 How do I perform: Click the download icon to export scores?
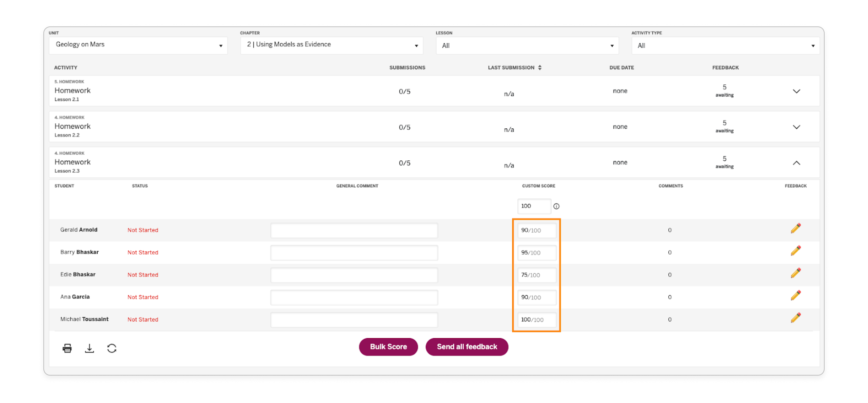(90, 348)
